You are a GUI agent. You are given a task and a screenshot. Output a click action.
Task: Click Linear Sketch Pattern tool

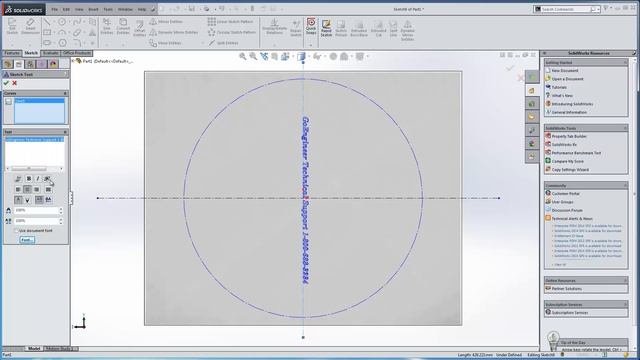231,22
